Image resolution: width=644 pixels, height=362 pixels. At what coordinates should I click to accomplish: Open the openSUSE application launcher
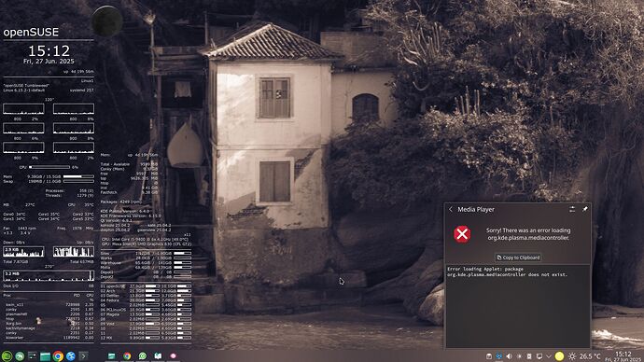[7, 355]
